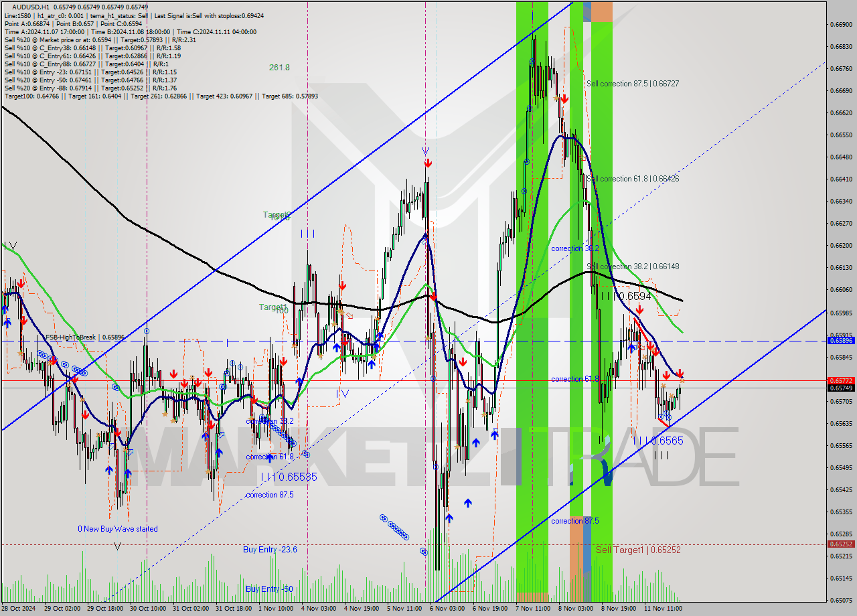Click the red 0.65772 price tag on axis

click(x=841, y=380)
